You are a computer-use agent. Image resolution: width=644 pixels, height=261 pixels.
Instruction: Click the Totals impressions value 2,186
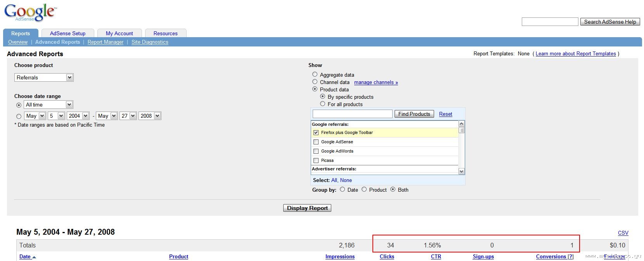point(347,245)
